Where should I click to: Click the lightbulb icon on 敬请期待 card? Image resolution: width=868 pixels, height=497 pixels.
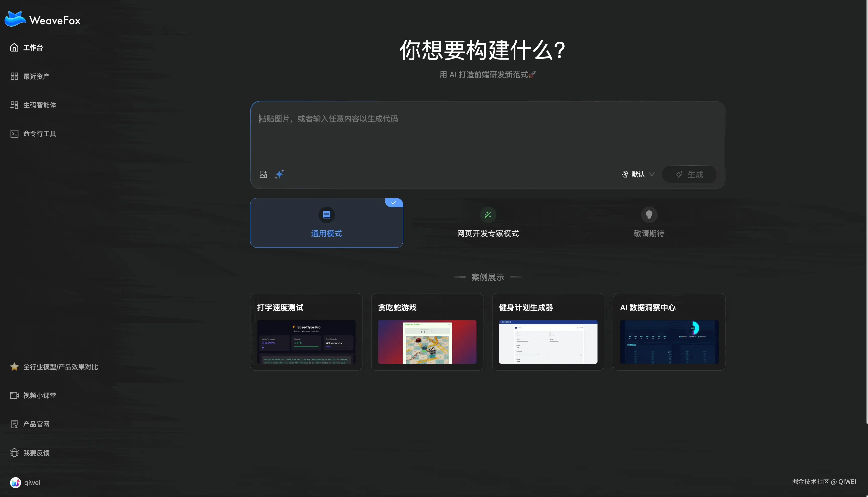click(649, 214)
